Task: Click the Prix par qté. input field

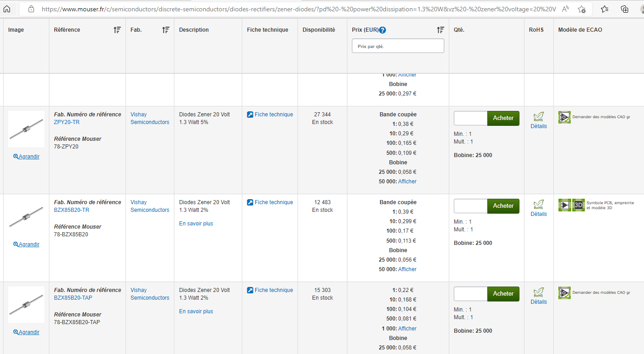Action: [x=398, y=46]
